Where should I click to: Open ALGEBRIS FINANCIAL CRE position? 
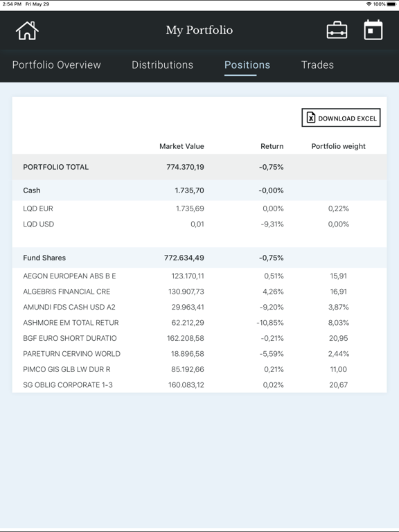(66, 292)
